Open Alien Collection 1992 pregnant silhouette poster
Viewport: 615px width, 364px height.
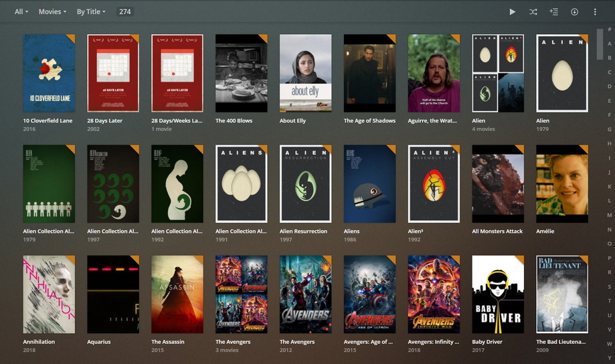[x=177, y=184]
